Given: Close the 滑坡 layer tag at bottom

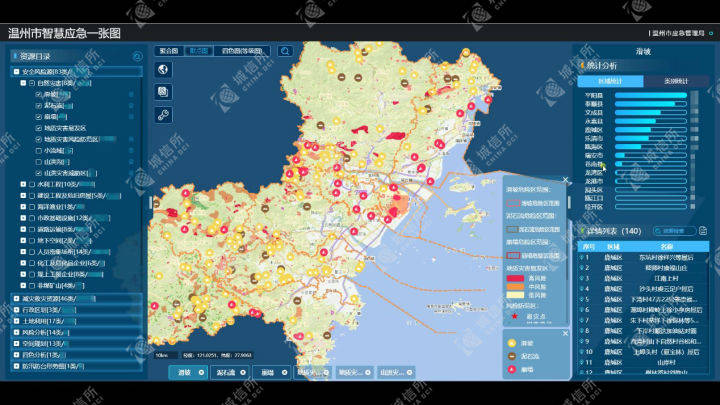Looking at the screenshot, I should click(x=201, y=372).
